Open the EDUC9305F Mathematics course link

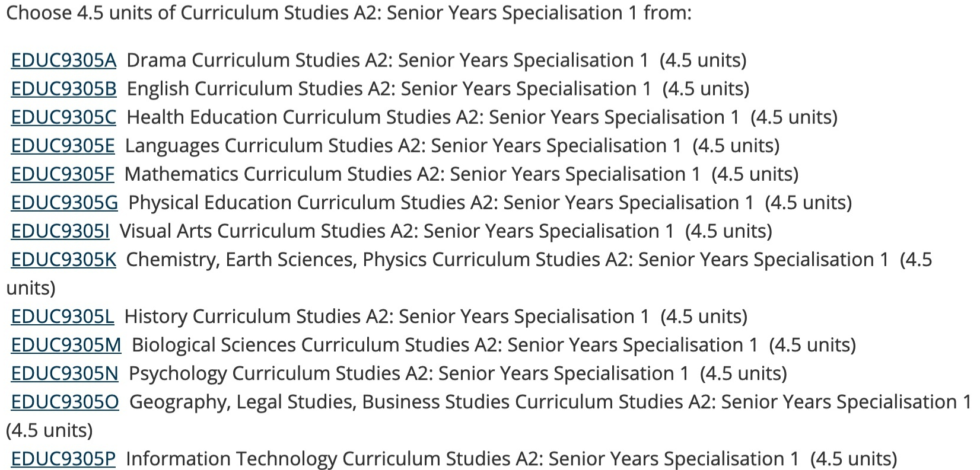pyautogui.click(x=62, y=174)
